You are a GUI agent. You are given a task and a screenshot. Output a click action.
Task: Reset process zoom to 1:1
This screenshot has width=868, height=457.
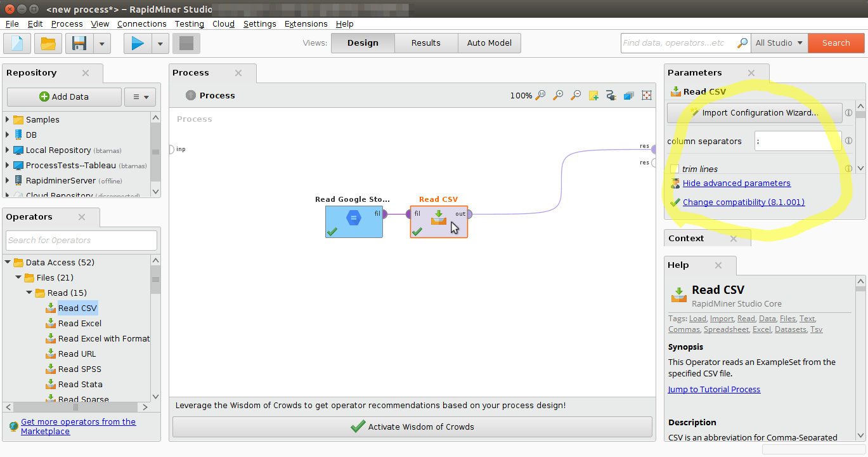(x=540, y=95)
